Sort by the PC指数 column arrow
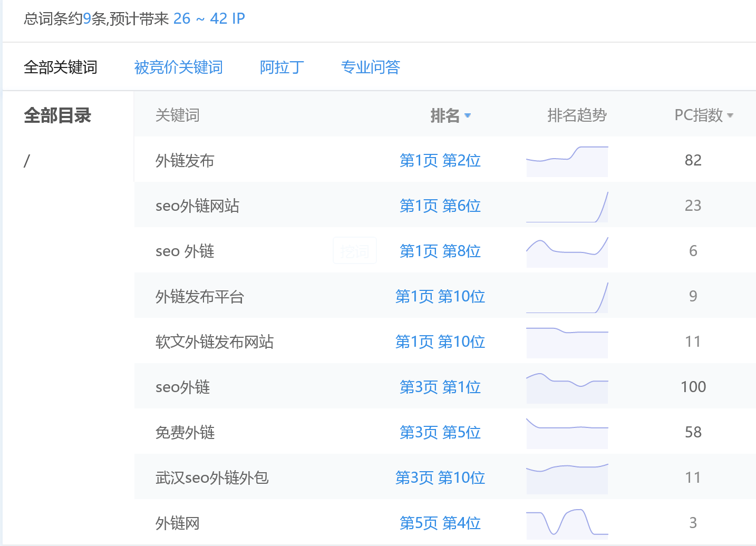 pos(730,115)
